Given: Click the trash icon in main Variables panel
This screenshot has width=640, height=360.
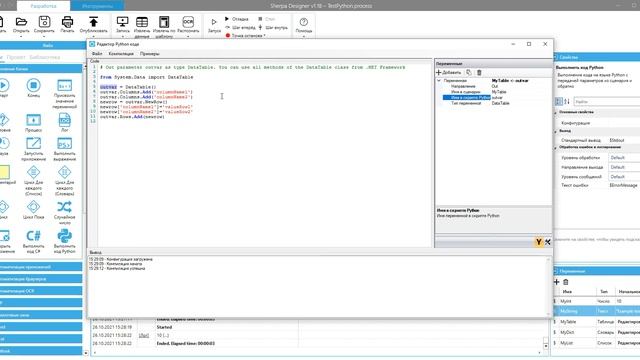Looking at the screenshot, I should [566, 282].
